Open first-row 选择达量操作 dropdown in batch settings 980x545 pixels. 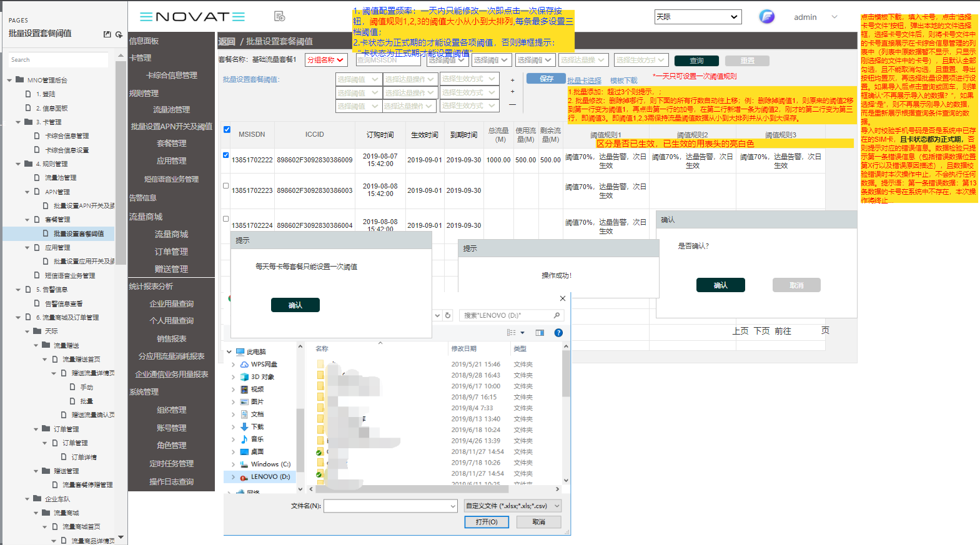pyautogui.click(x=409, y=79)
